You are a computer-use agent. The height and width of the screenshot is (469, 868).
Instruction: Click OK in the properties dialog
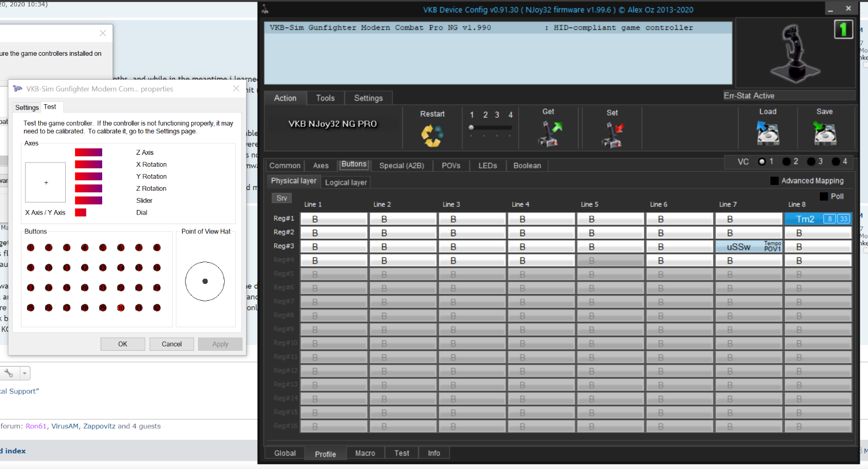click(x=123, y=344)
